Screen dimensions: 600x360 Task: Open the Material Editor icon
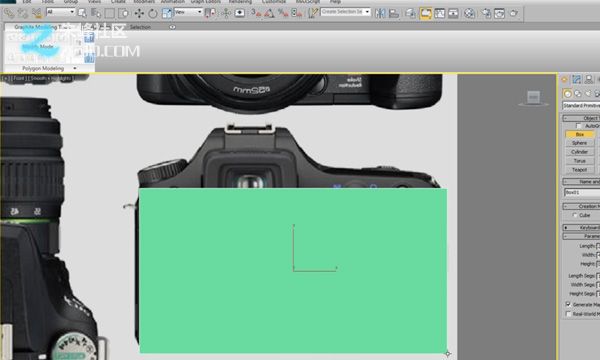[x=470, y=14]
